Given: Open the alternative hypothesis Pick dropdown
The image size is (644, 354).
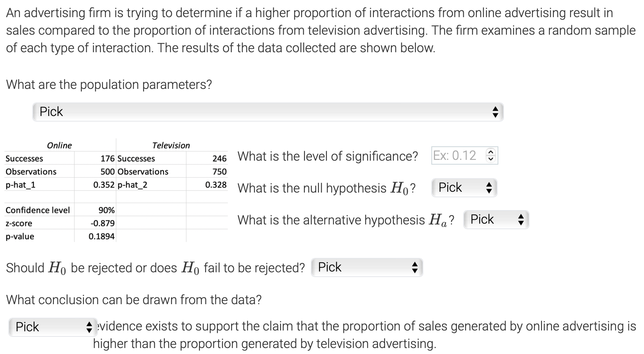Looking at the screenshot, I should [x=496, y=220].
